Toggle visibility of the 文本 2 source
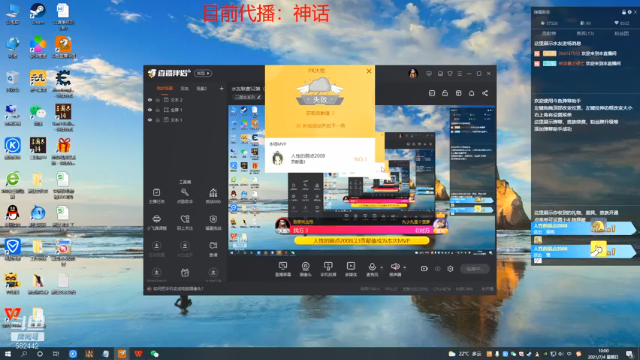640x360 pixels. [150, 100]
